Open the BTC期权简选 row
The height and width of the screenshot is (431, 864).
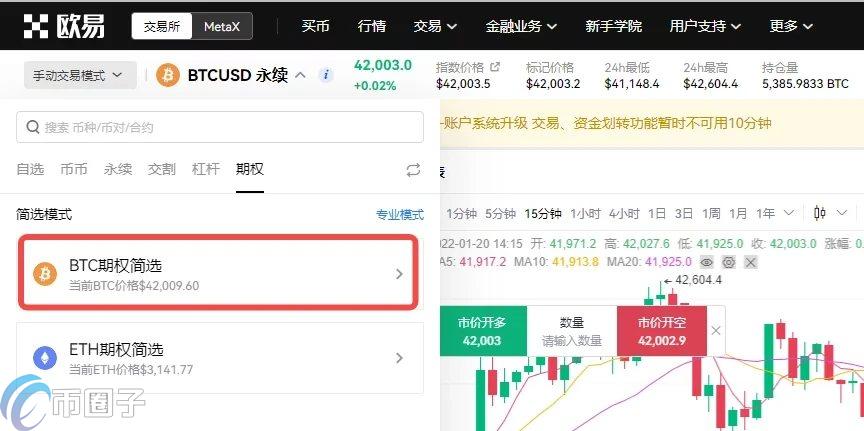click(x=219, y=272)
